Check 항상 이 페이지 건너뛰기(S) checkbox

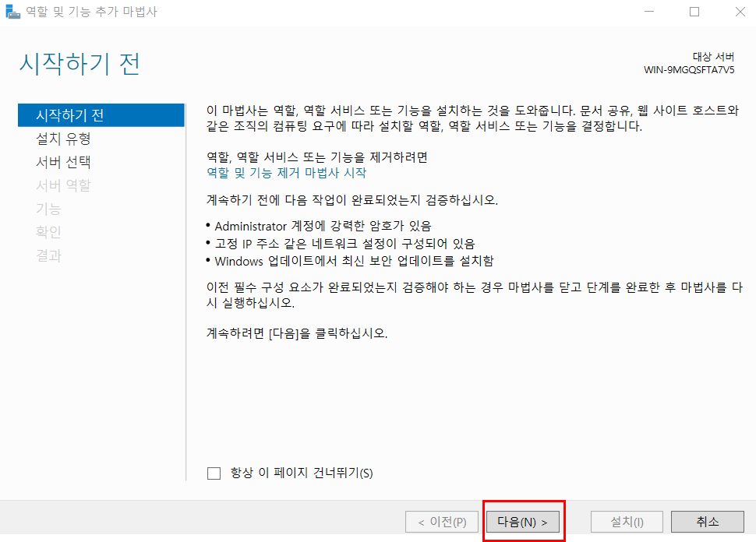coord(214,473)
